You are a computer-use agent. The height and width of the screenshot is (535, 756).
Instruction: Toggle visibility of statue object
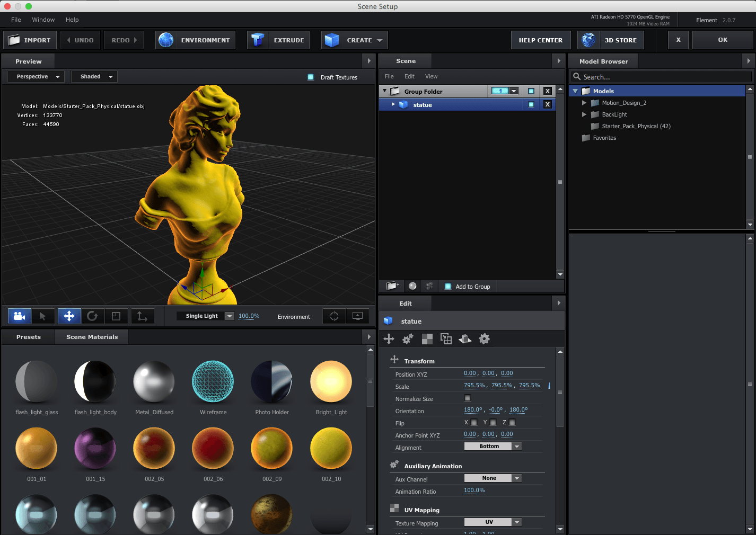tap(531, 104)
